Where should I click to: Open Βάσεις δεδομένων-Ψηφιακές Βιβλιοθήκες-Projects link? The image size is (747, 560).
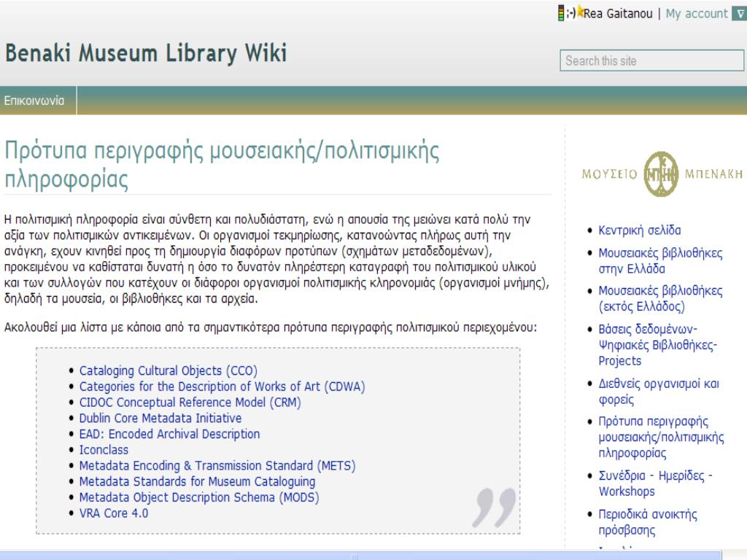[657, 345]
